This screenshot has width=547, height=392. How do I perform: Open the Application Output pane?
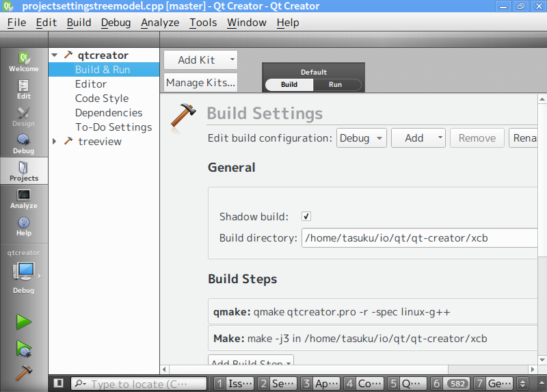320,384
